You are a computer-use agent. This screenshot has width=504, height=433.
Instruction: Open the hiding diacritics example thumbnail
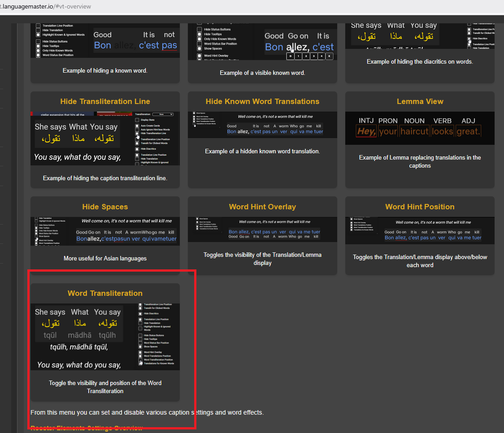(420, 36)
